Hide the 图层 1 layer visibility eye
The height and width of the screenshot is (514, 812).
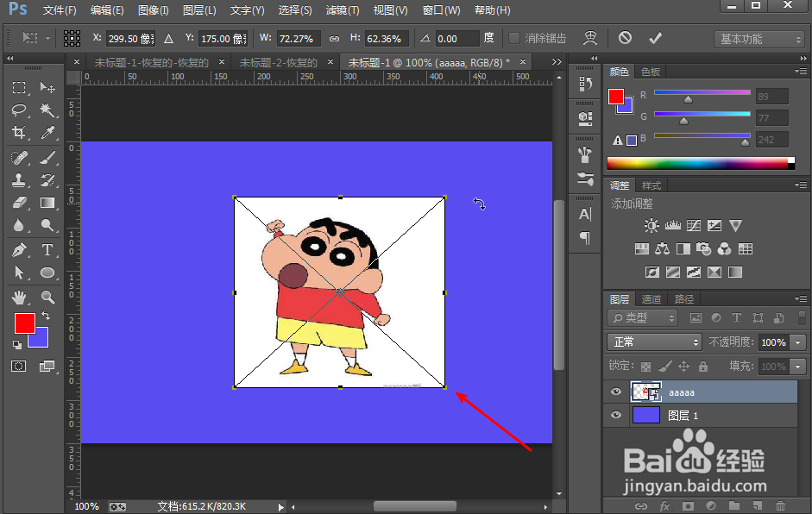[616, 415]
